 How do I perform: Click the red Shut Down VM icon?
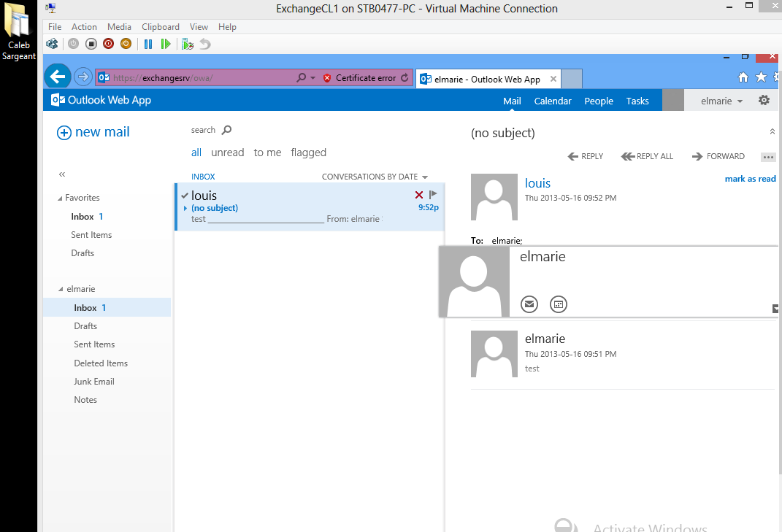click(108, 44)
